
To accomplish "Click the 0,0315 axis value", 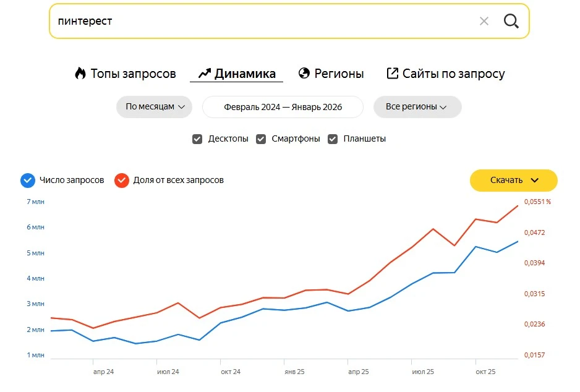I will [x=534, y=294].
